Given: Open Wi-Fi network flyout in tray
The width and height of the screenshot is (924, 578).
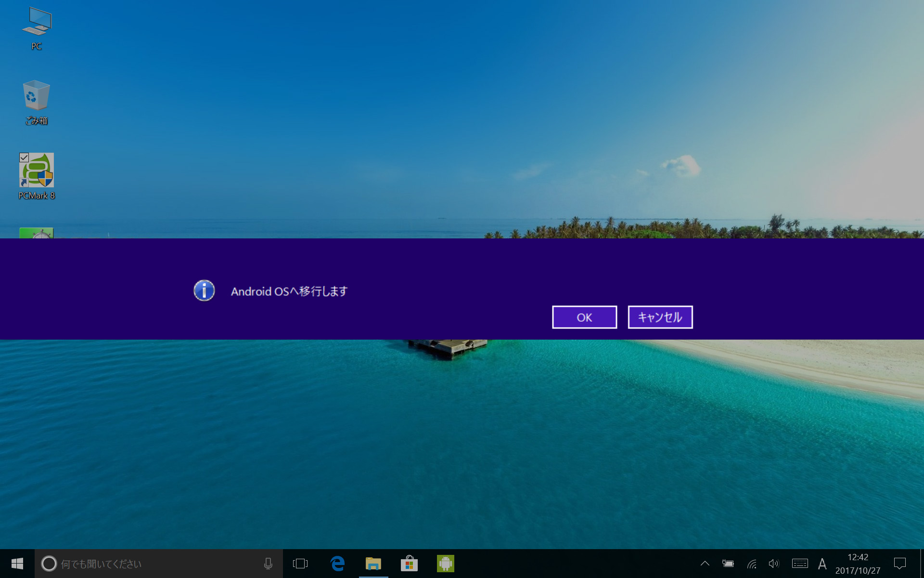Looking at the screenshot, I should tap(752, 564).
